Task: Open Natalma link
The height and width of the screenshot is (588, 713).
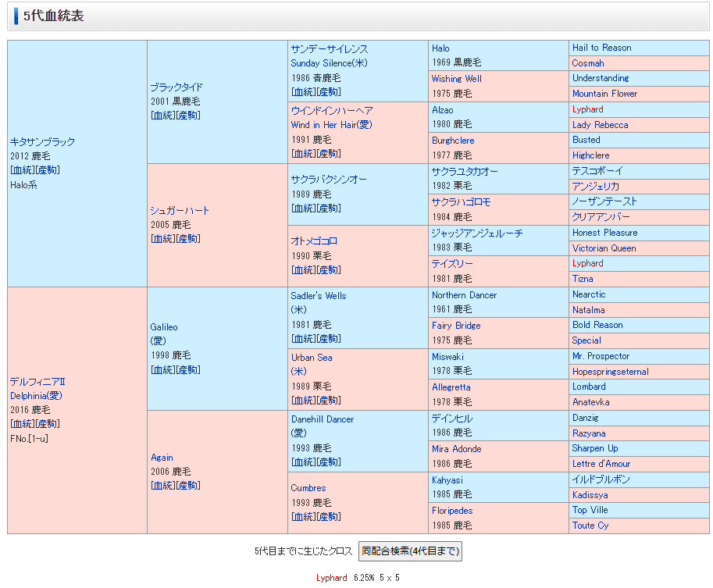Action: click(x=588, y=310)
